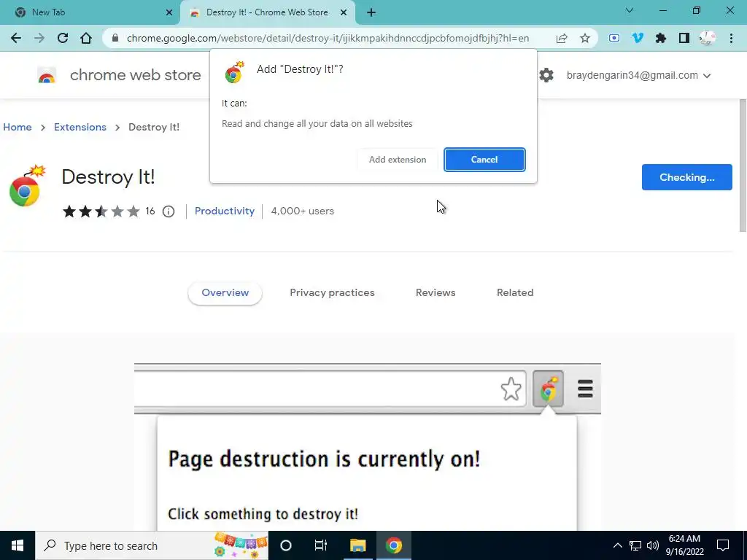Go to Home breadcrumb link

click(18, 127)
